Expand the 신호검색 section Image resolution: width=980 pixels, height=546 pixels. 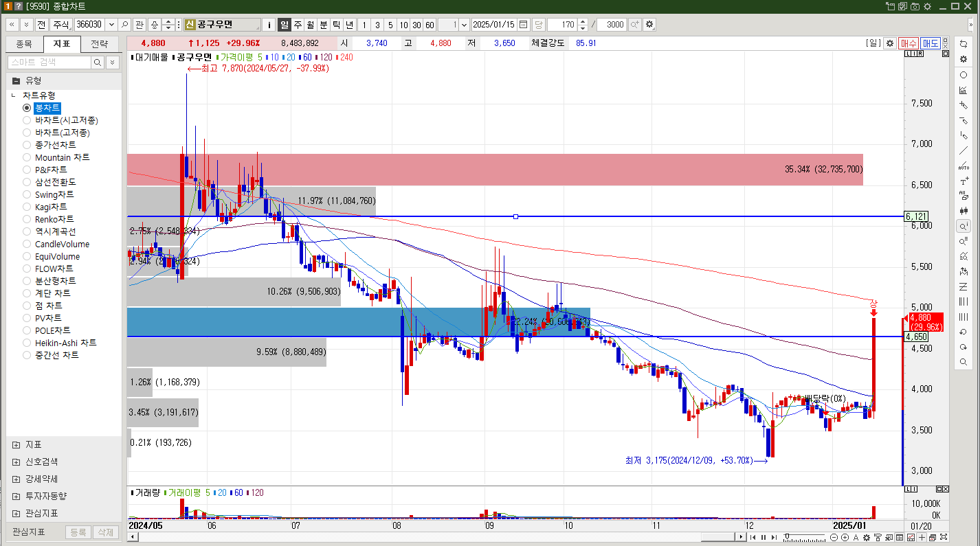point(16,462)
